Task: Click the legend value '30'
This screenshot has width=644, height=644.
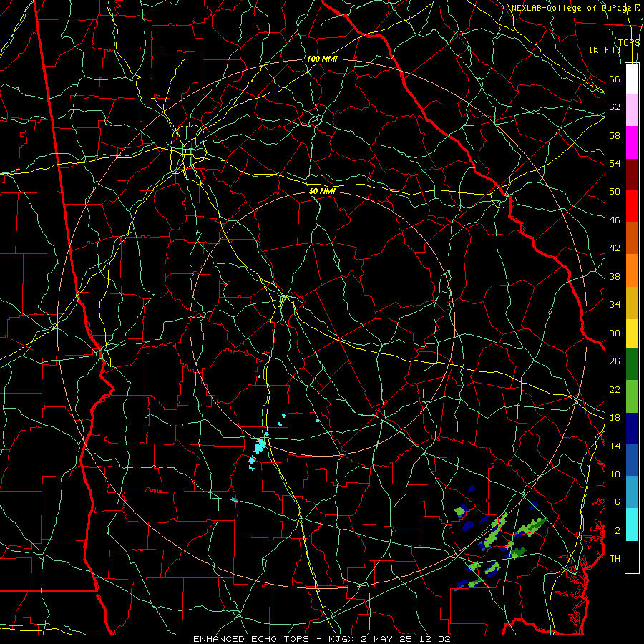Action: (615, 333)
